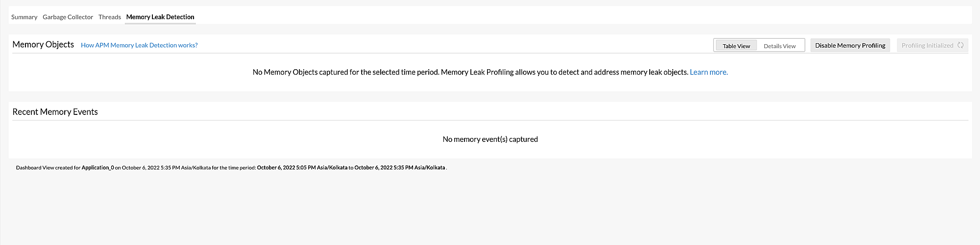Click the 'Dashboard View created for' footer text
Viewport: 980px width, 245px height.
[x=48, y=167]
